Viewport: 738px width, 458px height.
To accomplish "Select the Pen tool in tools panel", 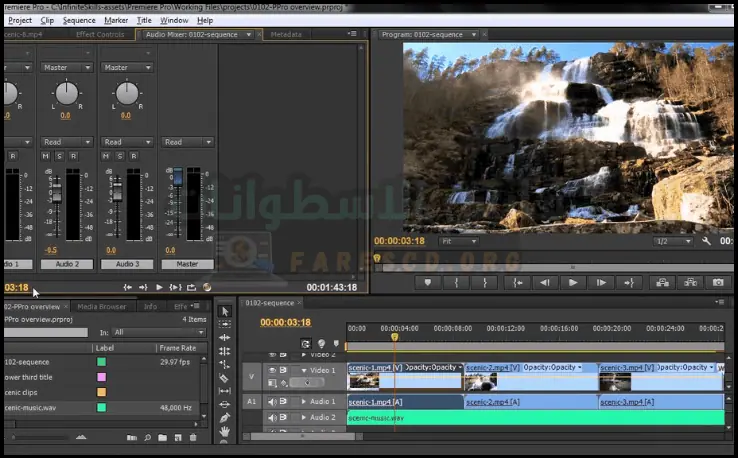I will coord(225,418).
